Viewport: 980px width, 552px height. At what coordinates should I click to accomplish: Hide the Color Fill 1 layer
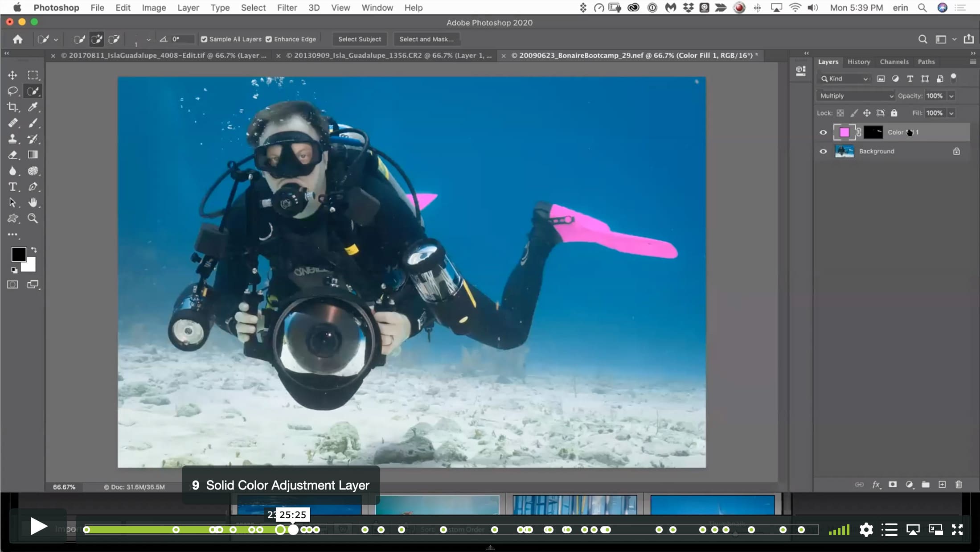click(x=823, y=132)
